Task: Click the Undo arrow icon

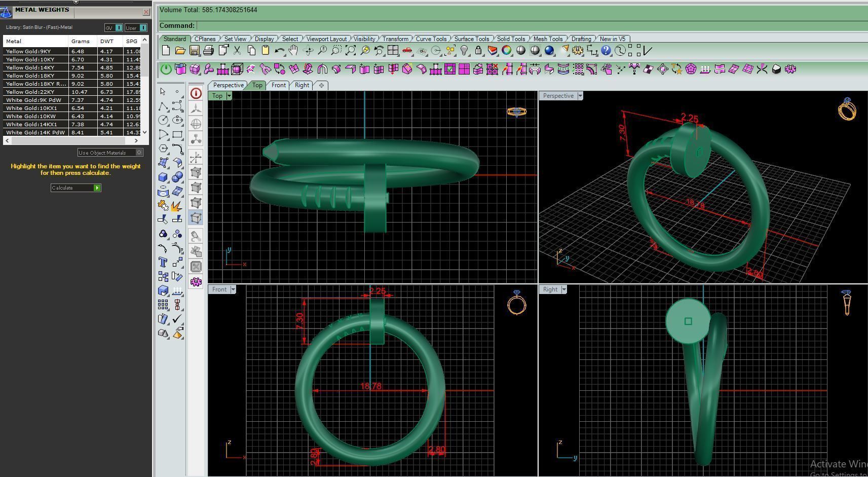Action: (x=279, y=50)
